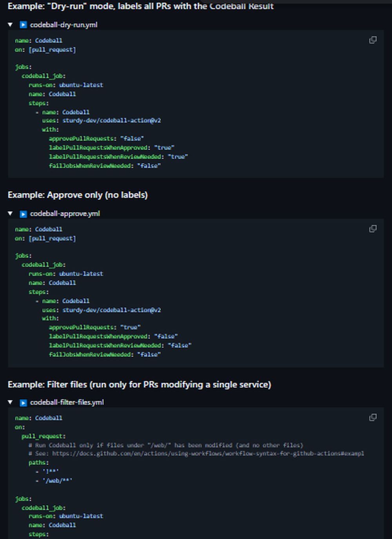
Task: Copy the codeball-dry-run.yml code block
Action: pos(373,40)
